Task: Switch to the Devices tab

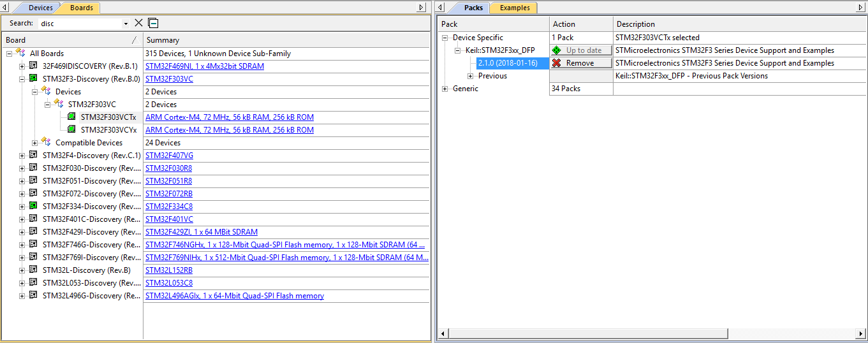Action: click(40, 8)
